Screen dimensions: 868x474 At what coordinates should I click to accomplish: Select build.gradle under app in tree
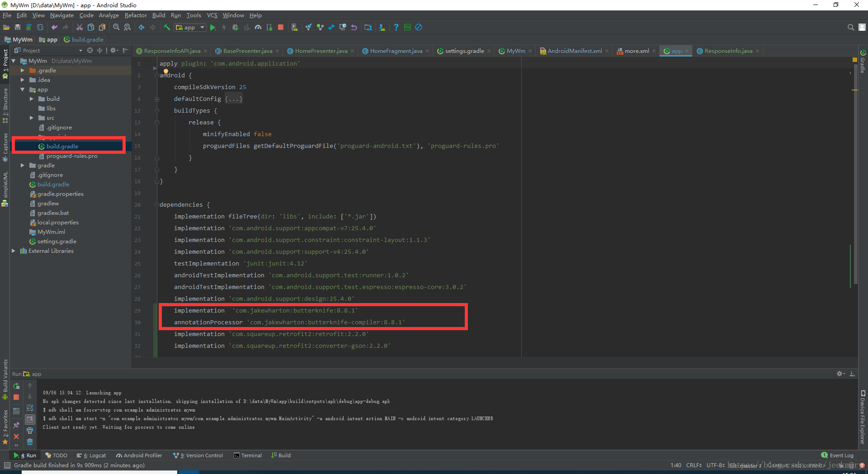pyautogui.click(x=62, y=147)
